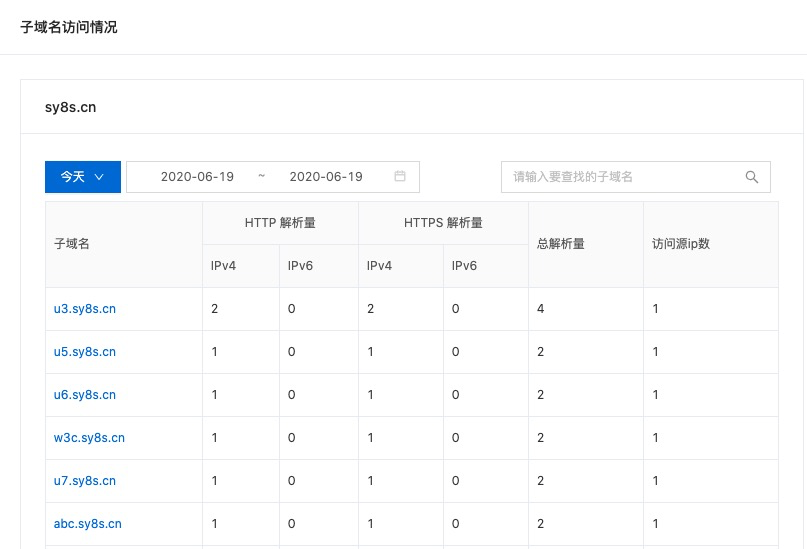Open the w3c.sy8s.cn subdomain link
807x549 pixels.
(x=89, y=438)
